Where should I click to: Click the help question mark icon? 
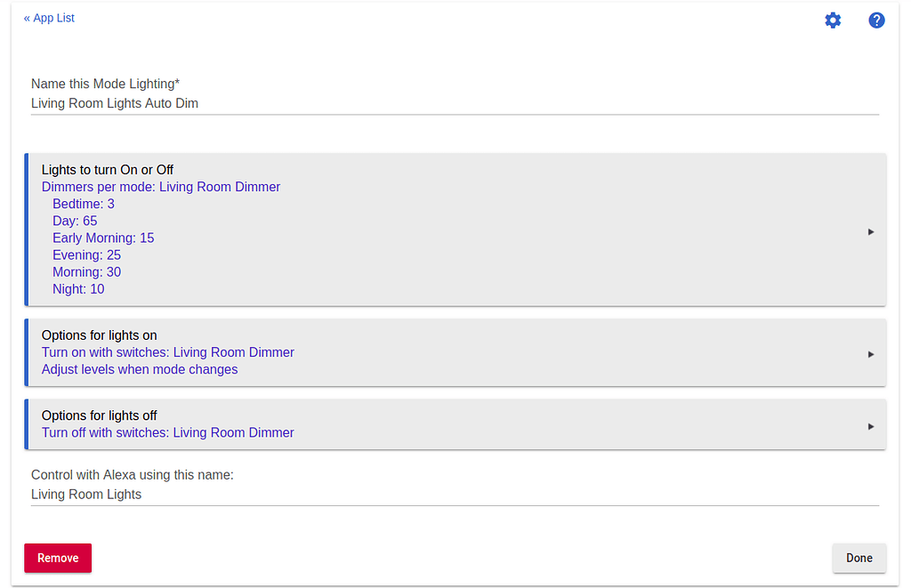coord(876,20)
